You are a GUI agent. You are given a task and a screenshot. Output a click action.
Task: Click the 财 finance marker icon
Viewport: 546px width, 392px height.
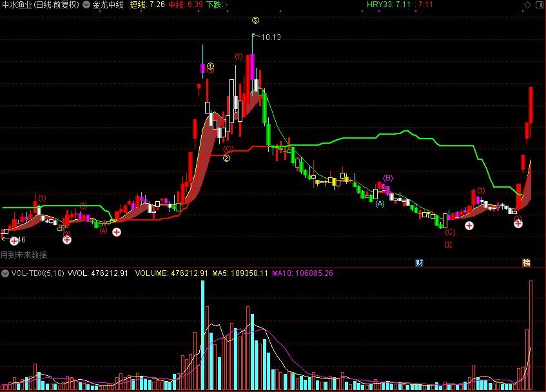(419, 263)
